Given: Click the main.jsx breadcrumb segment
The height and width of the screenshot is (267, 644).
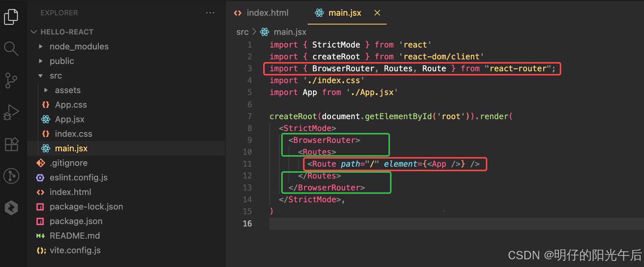Looking at the screenshot, I should 290,32.
